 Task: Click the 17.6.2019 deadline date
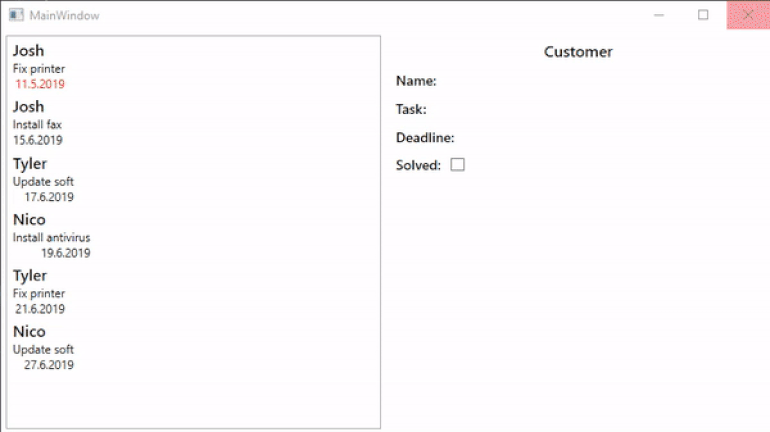49,197
